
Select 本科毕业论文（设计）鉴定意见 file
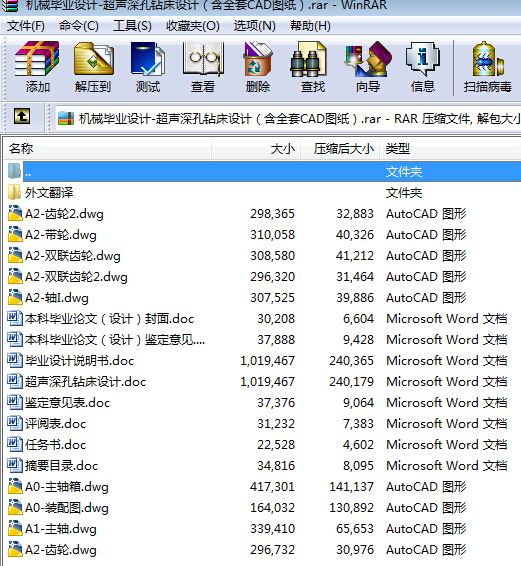coord(115,339)
